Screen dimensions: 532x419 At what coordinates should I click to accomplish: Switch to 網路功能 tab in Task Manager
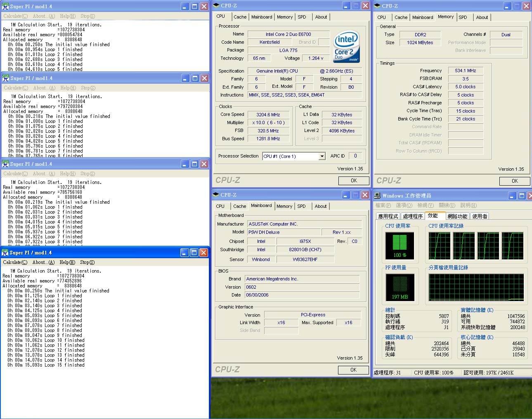(457, 216)
